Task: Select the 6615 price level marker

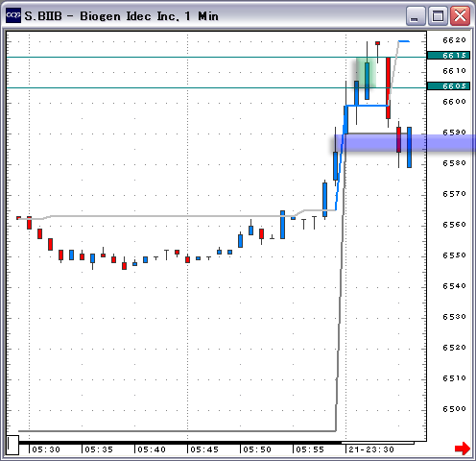Action: click(448, 56)
